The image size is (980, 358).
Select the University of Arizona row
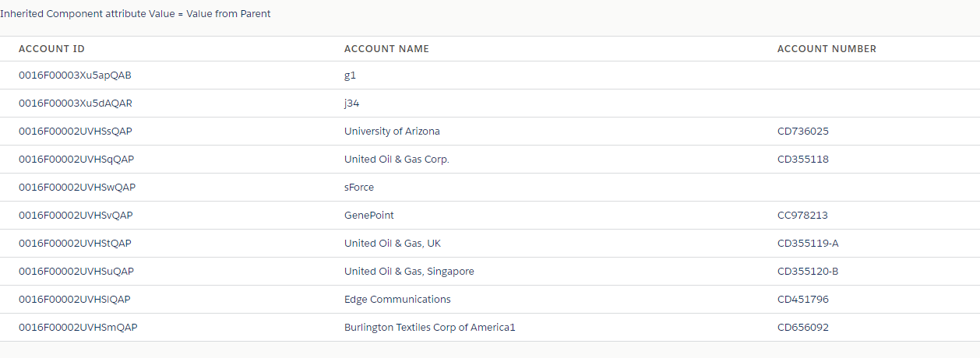(x=490, y=132)
